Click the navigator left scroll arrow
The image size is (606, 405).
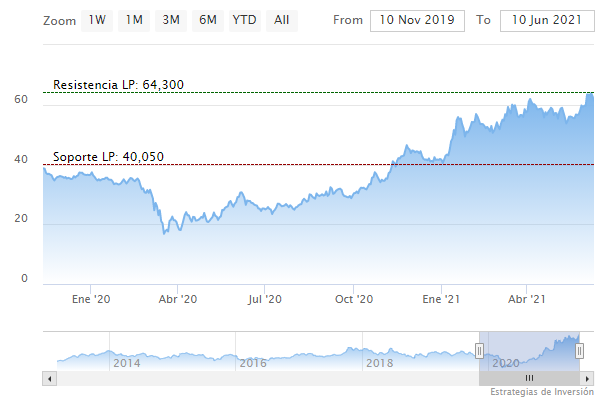(x=49, y=378)
